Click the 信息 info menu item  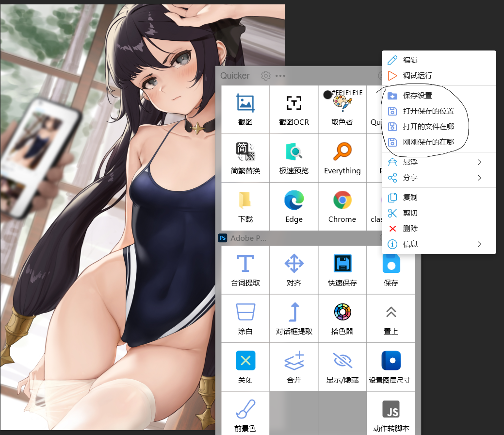pyautogui.click(x=439, y=244)
